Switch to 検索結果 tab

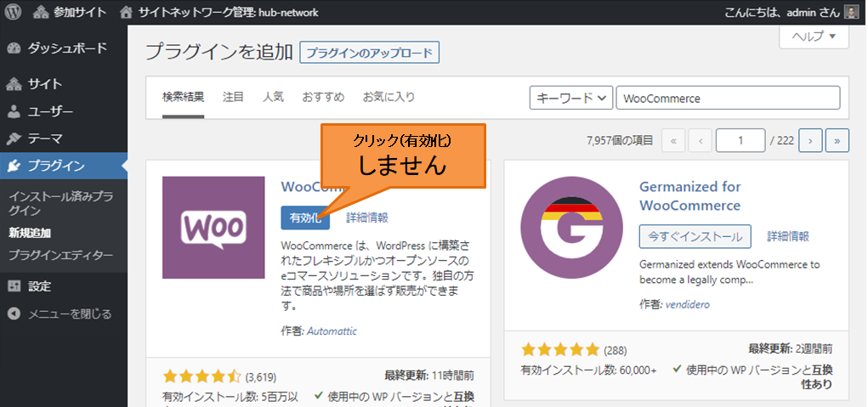click(x=184, y=98)
